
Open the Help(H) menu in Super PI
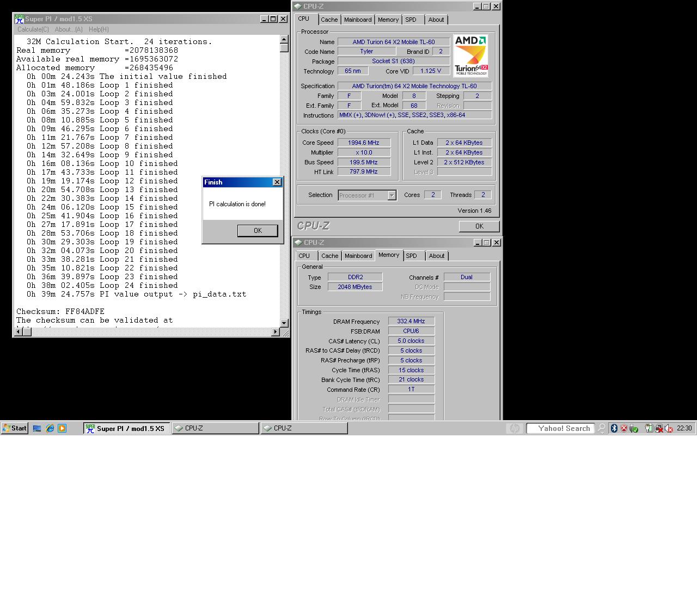click(x=99, y=29)
